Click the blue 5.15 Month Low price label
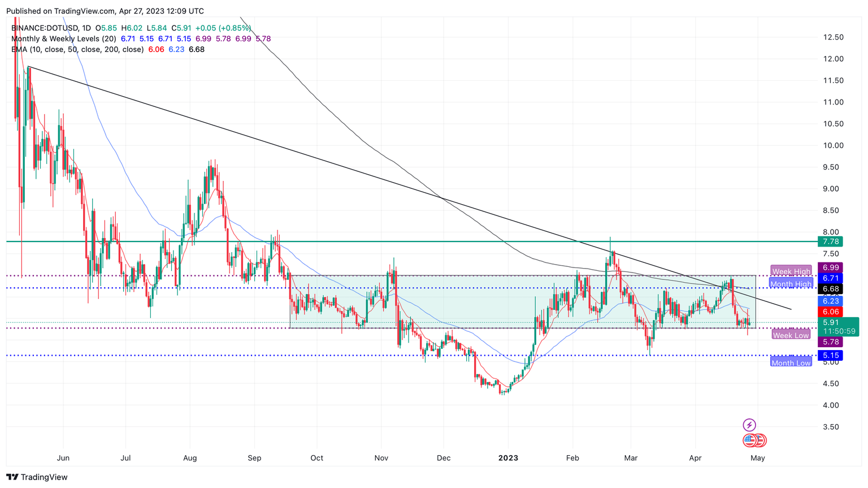 click(830, 355)
